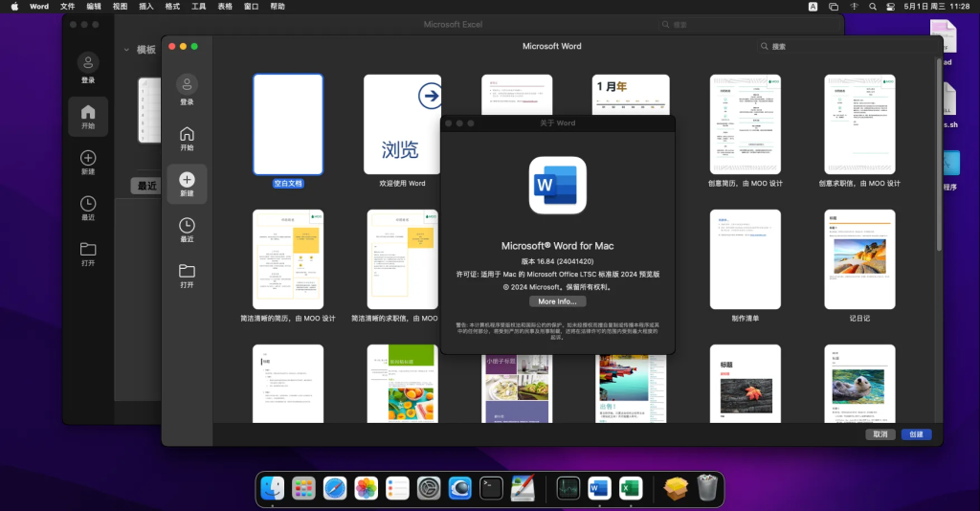Click the More Info... button
Viewport: 980px width, 511px height.
558,301
